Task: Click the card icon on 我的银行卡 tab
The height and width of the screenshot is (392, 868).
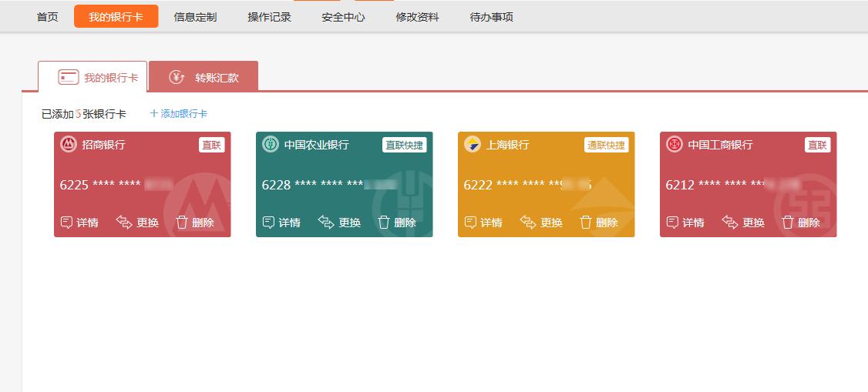Action: point(69,78)
